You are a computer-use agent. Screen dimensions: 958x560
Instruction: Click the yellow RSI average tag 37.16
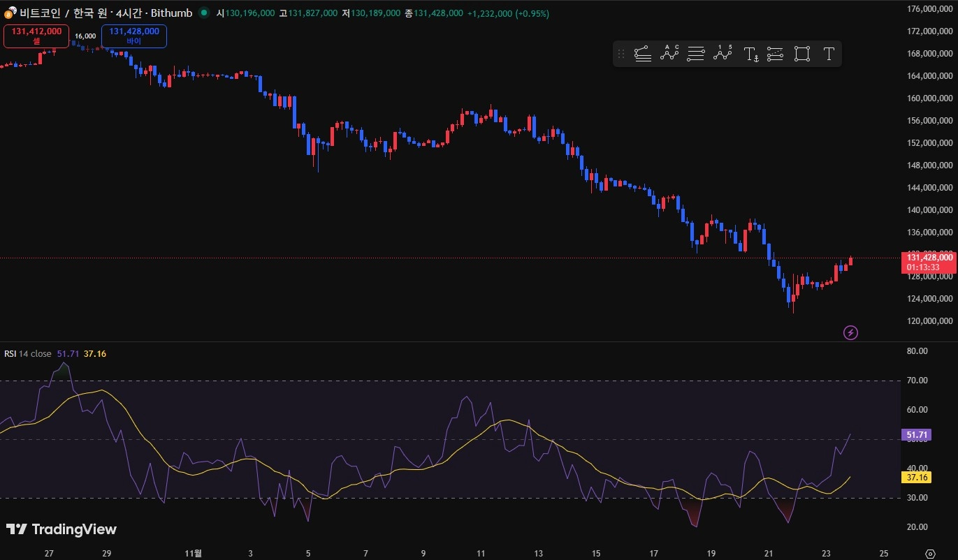pos(917,478)
